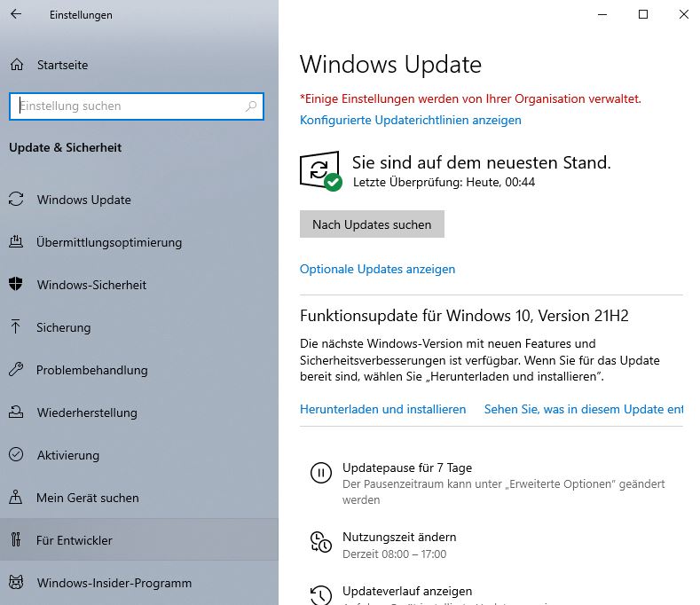Click the update status icon with green check

coord(320,171)
